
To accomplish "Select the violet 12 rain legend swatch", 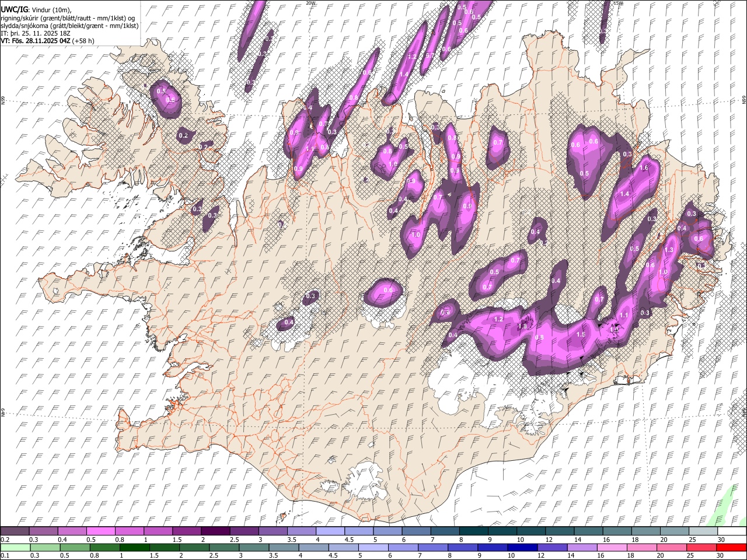I will (x=553, y=547).
